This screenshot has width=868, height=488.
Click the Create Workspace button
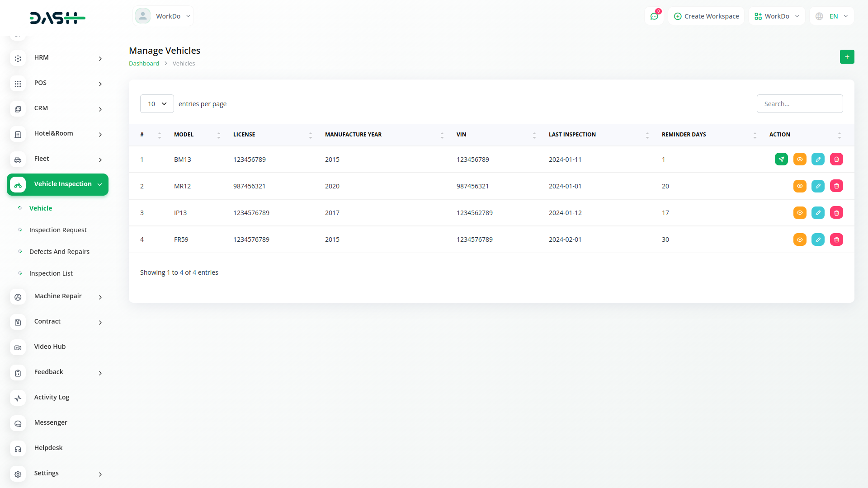(x=706, y=16)
